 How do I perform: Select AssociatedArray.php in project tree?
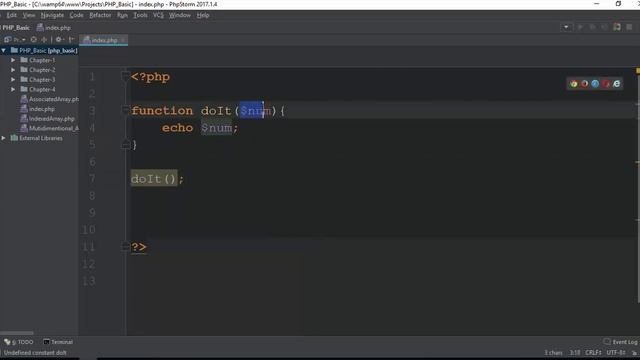tap(49, 99)
